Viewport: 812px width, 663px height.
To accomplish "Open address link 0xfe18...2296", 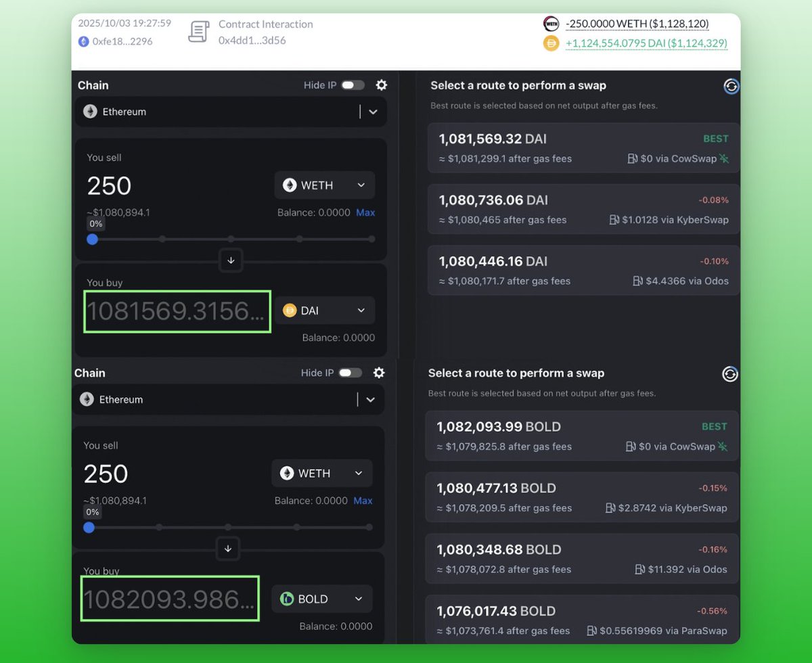I will (122, 41).
